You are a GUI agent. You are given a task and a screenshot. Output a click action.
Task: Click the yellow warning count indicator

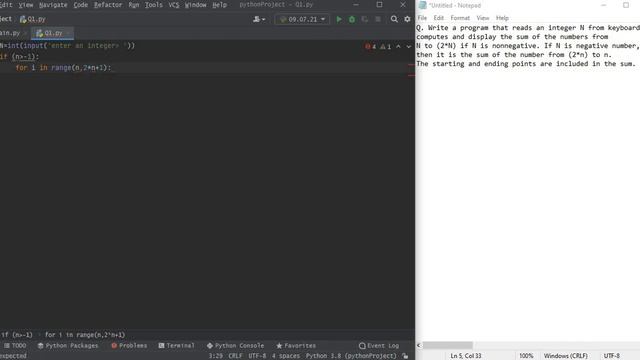coord(386,47)
